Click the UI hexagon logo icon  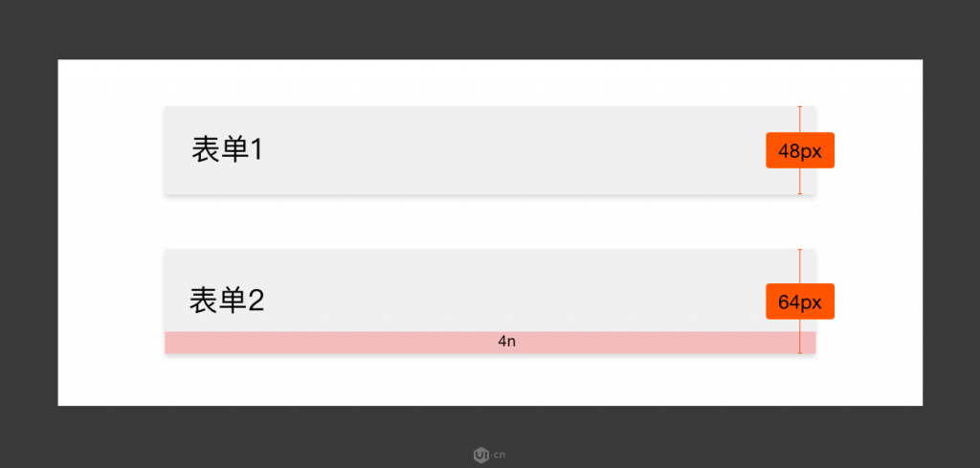tap(481, 455)
